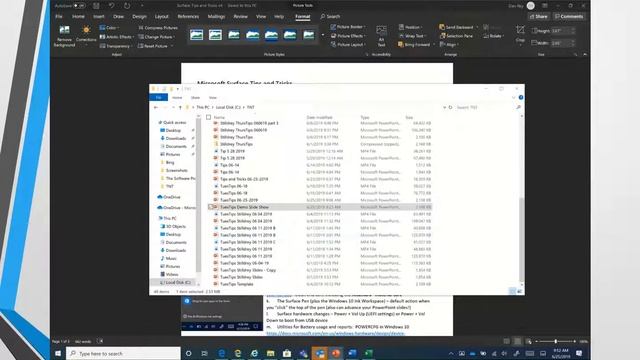This screenshot has height=360, width=640.
Task: Click Change Picture in the ribbon
Action: tap(156, 37)
